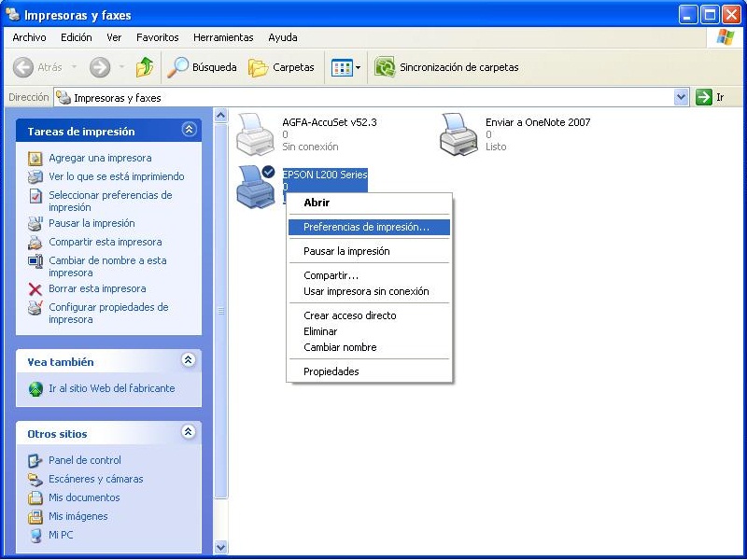Click the Ir go button
747x560 pixels.
tap(711, 97)
